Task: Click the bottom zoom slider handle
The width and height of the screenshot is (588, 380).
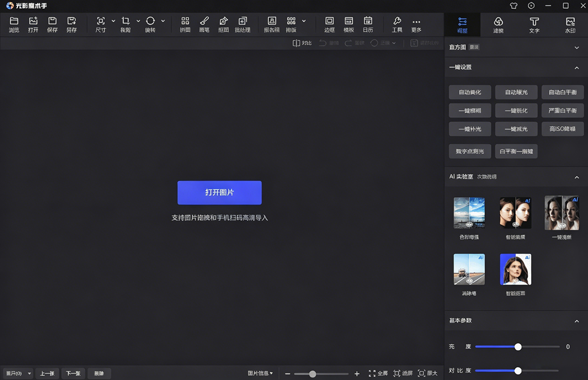Action: point(313,374)
